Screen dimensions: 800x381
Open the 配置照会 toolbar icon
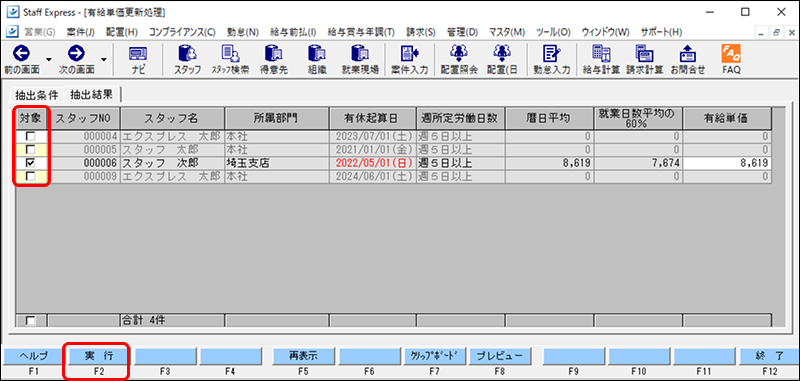(x=458, y=54)
